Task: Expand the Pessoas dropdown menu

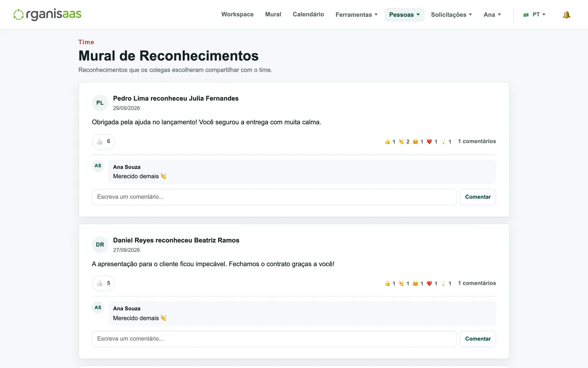Action: [x=404, y=15]
